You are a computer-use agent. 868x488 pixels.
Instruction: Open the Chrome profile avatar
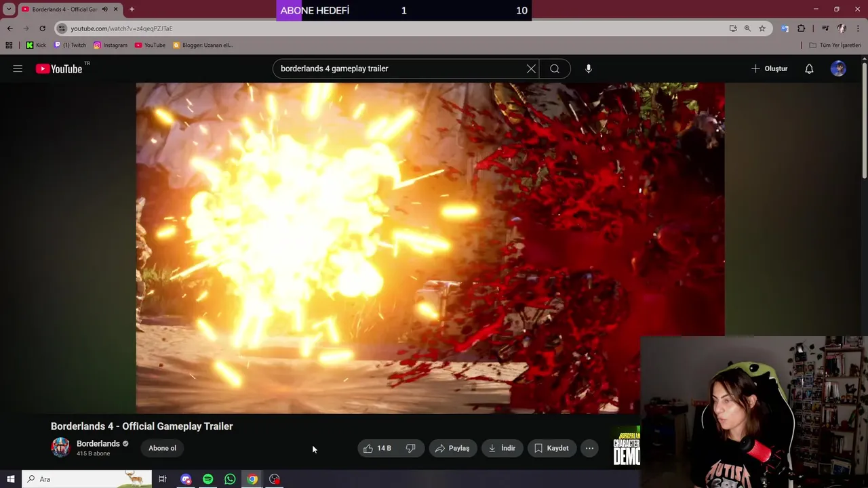coord(842,28)
